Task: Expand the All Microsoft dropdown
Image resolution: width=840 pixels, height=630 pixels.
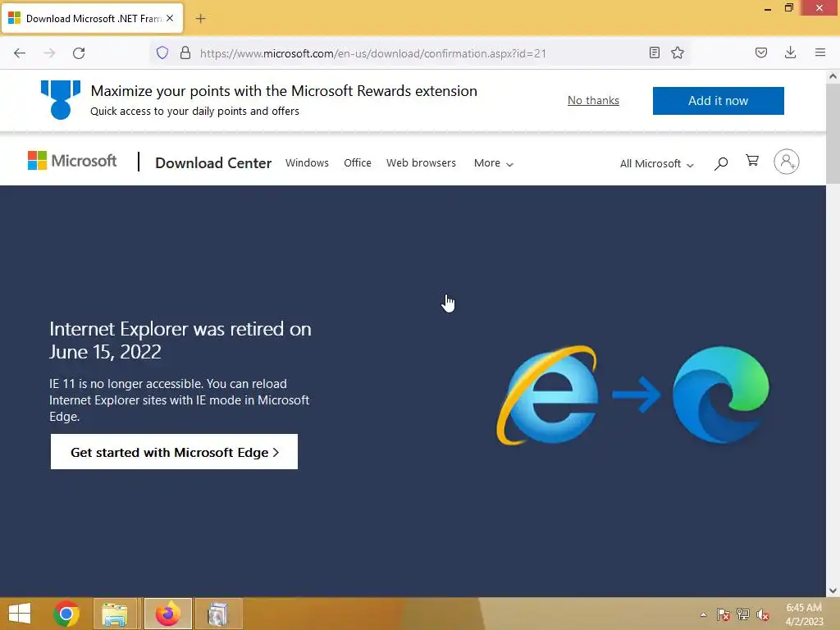Action: [657, 164]
